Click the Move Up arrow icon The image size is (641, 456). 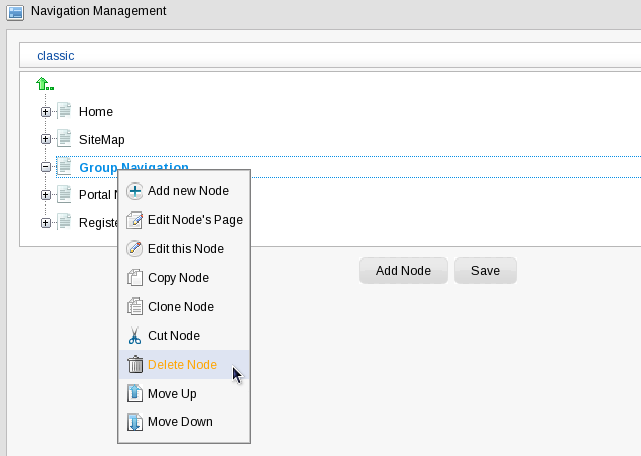click(136, 394)
